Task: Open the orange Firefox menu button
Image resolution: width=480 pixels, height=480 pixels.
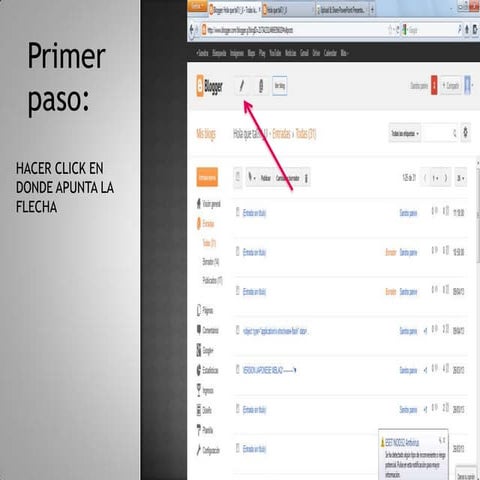Action: [197, 6]
